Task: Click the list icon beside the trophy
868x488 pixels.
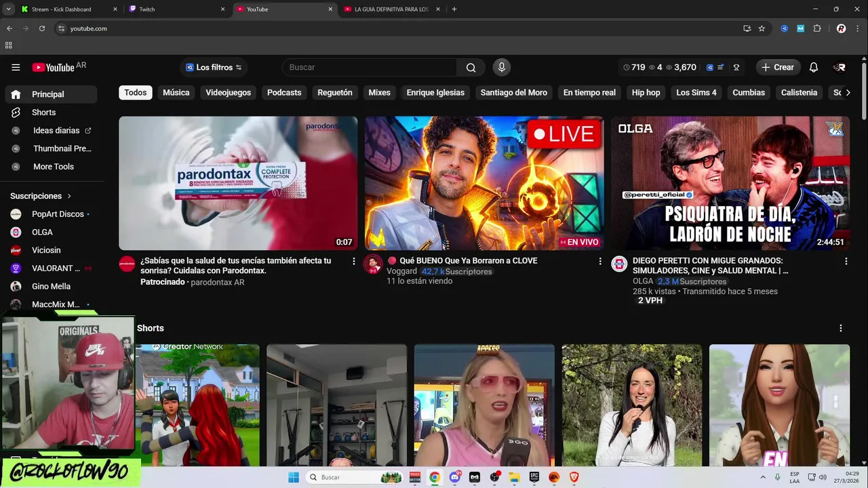Action: tap(722, 67)
